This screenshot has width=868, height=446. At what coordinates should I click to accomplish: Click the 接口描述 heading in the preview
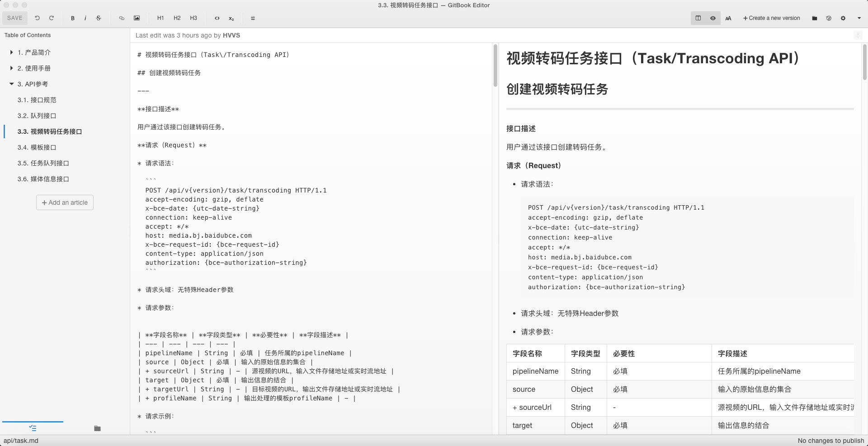point(521,129)
